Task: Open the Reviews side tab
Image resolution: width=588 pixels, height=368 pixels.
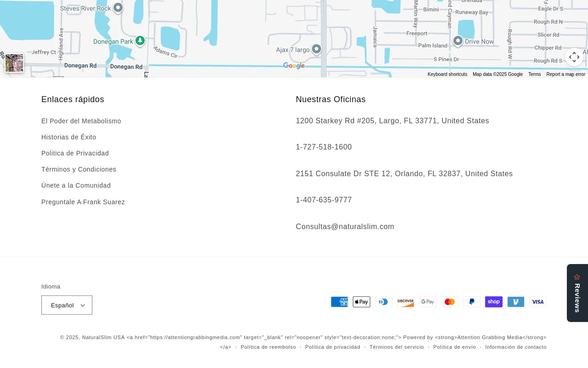Action: (577, 293)
